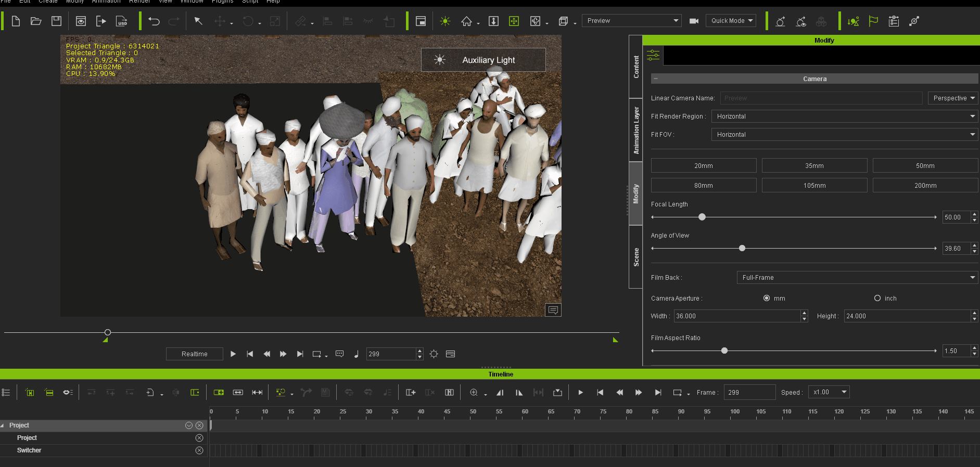
Task: Click the Realtime button
Action: [x=194, y=354]
